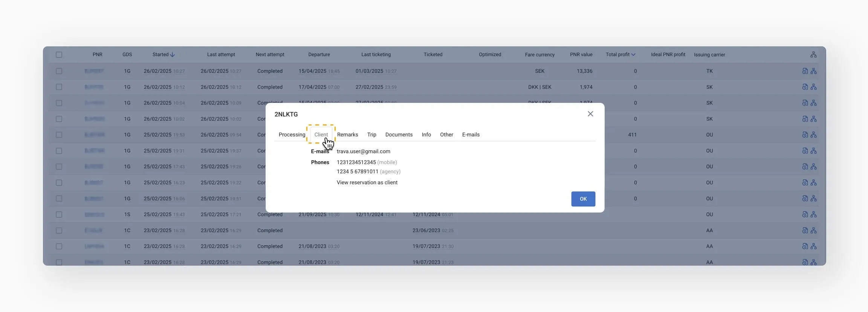The width and height of the screenshot is (868, 312).
Task: Click the trava.user@gmail.com email address
Action: pos(363,151)
